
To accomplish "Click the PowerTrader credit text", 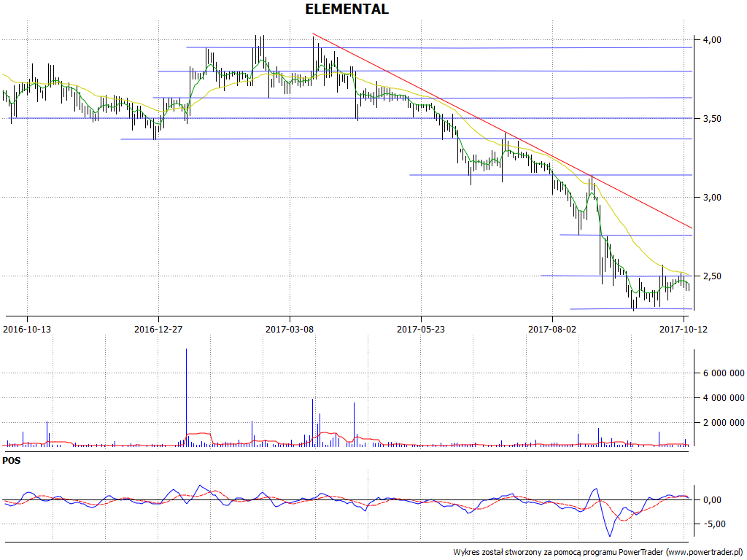I will coord(598,553).
